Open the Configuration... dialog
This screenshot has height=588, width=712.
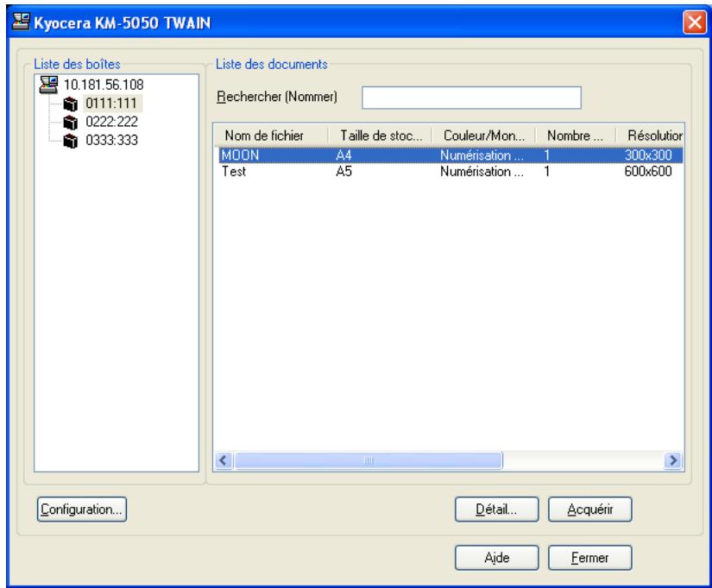(82, 509)
